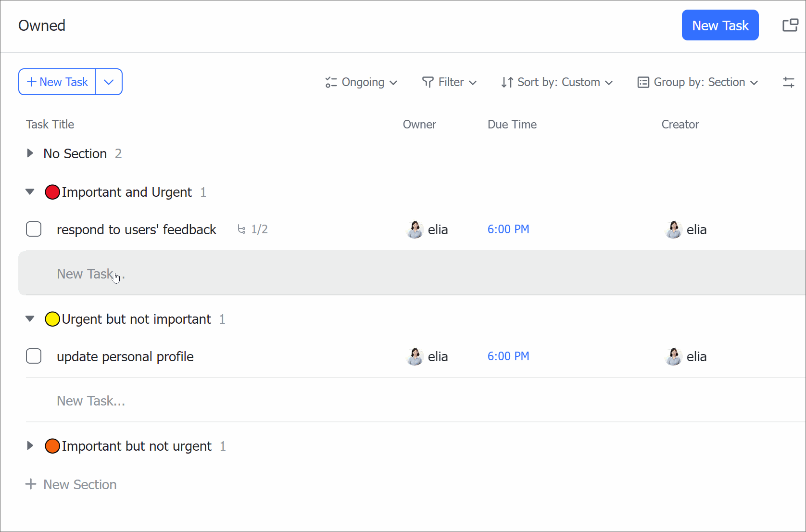Click the Group by list icon

[642, 82]
